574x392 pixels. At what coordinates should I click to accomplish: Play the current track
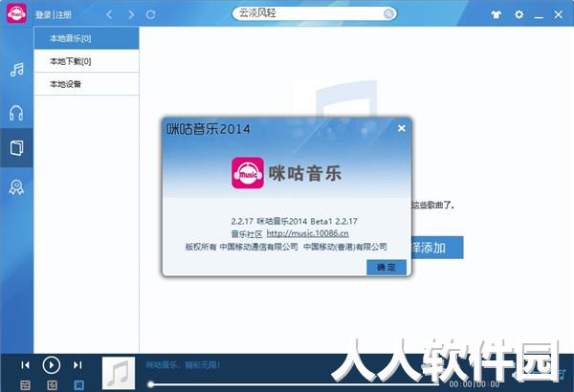tap(52, 365)
